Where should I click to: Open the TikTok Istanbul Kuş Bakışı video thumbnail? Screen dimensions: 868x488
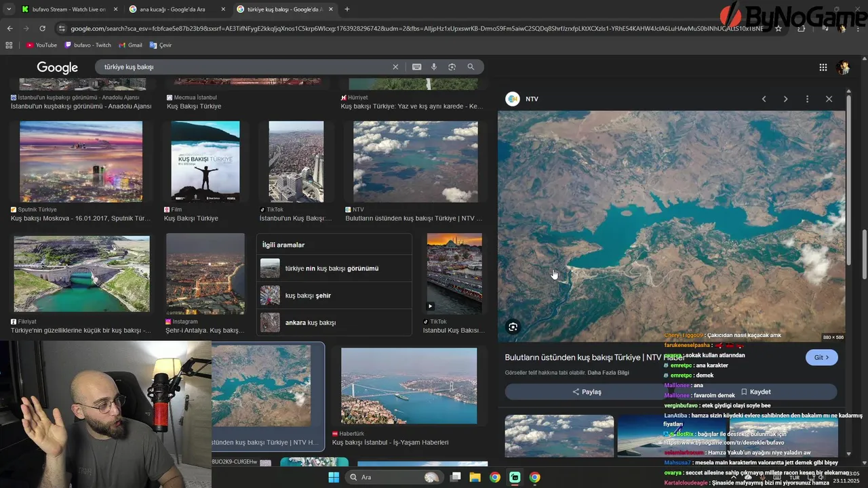(x=454, y=274)
